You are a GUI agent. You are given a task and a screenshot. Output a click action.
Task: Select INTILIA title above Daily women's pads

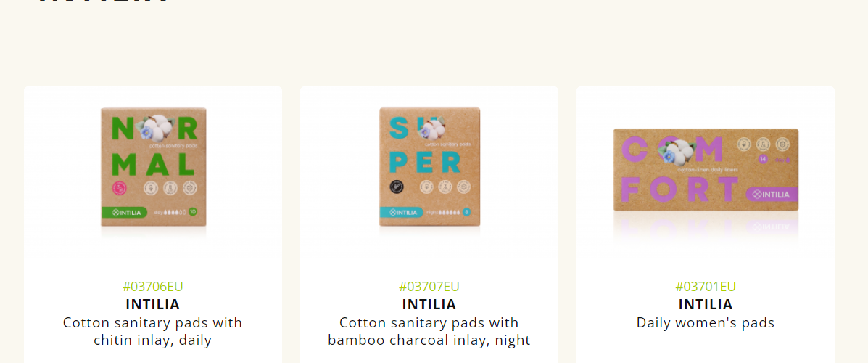pyautogui.click(x=706, y=304)
